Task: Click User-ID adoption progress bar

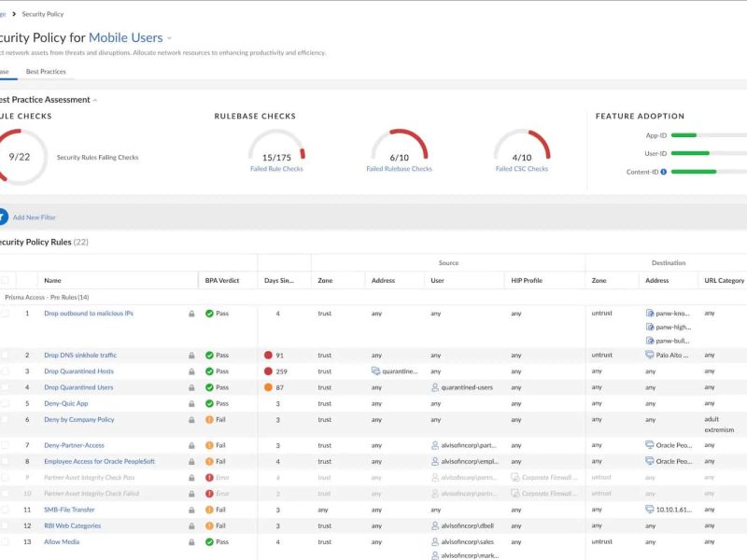Action: coord(709,153)
